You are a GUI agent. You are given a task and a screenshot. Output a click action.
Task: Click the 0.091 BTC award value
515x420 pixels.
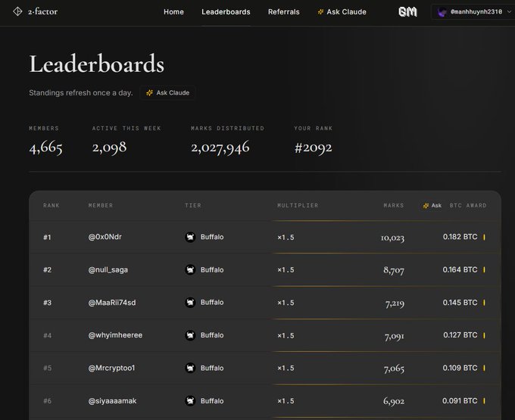(x=460, y=400)
